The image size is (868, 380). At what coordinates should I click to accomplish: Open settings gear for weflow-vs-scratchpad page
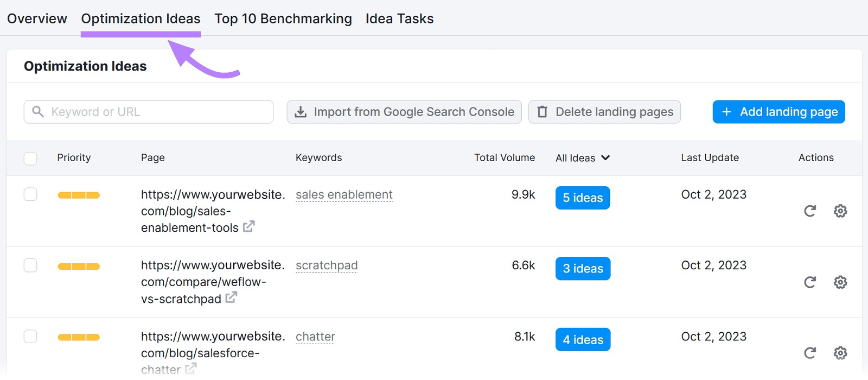click(840, 282)
